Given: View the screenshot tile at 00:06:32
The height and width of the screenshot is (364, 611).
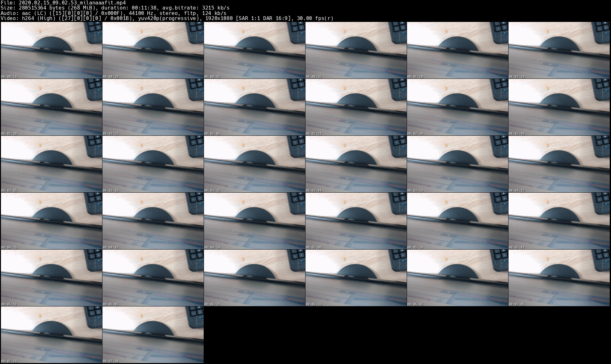Looking at the screenshot, I should pyautogui.click(x=356, y=278).
